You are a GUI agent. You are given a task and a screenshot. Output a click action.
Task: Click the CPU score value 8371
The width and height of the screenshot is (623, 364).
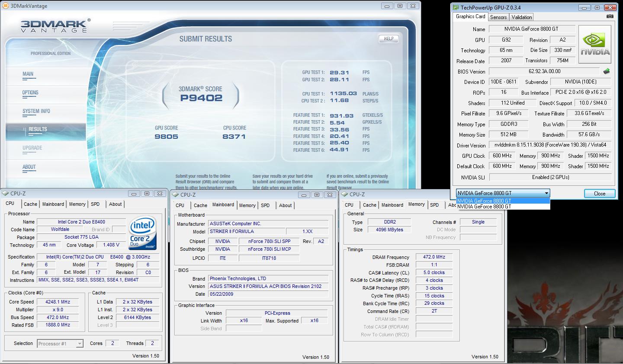click(234, 137)
